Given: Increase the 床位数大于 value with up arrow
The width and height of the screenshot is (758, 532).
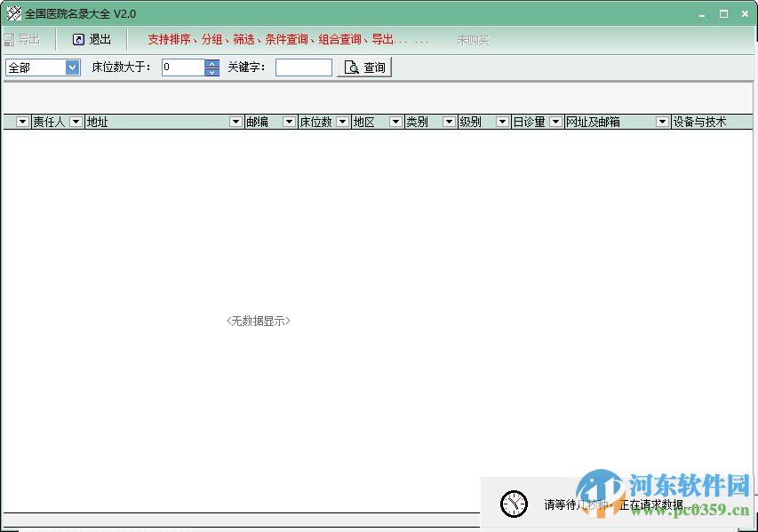Looking at the screenshot, I should pyautogui.click(x=212, y=63).
